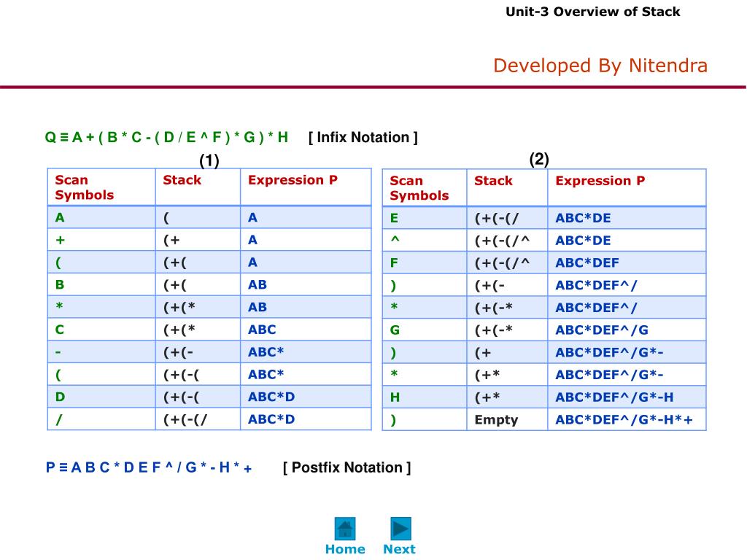Image resolution: width=747 pixels, height=560 pixels.
Task: Select scan symbol 'B' in table 1
Action: (60, 285)
